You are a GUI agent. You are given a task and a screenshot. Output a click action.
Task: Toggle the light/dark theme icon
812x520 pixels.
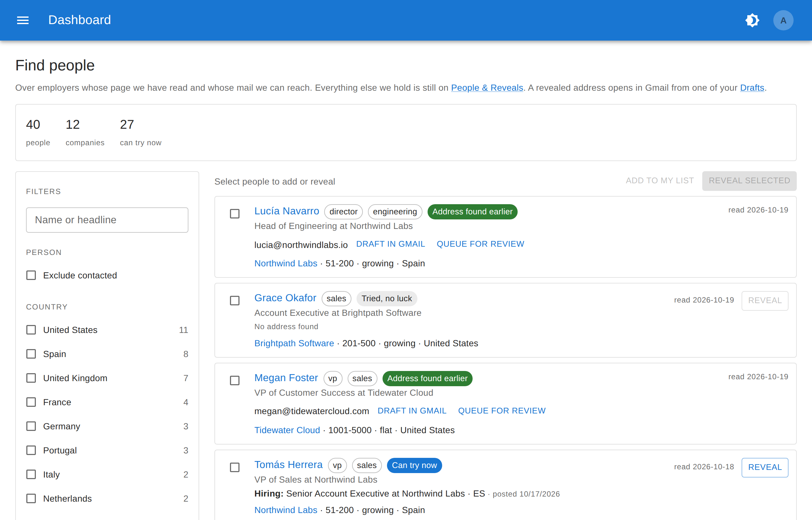pyautogui.click(x=752, y=20)
